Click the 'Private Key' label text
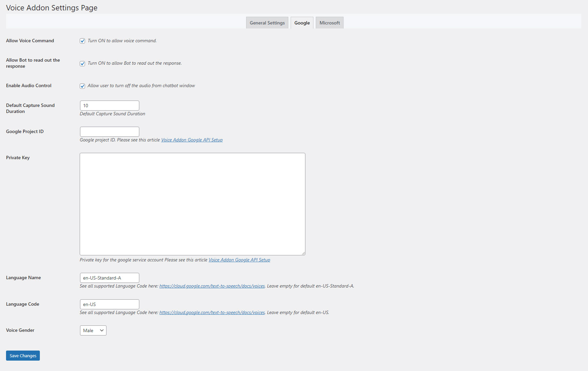 click(18, 158)
